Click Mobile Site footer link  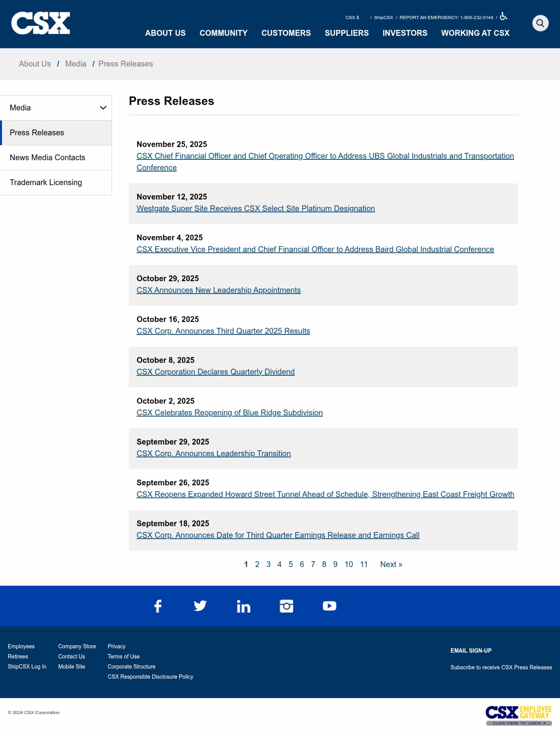coord(72,667)
